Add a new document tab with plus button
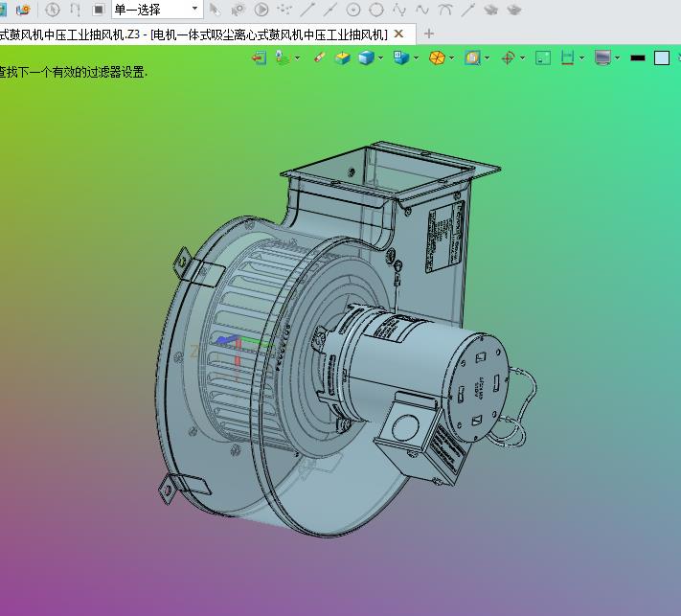 429,34
